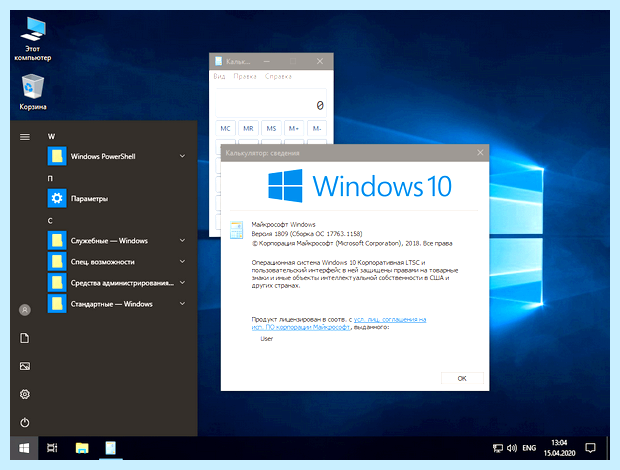Open Параметры settings tile icon
Screen dimensions: 620x470
coord(57,198)
